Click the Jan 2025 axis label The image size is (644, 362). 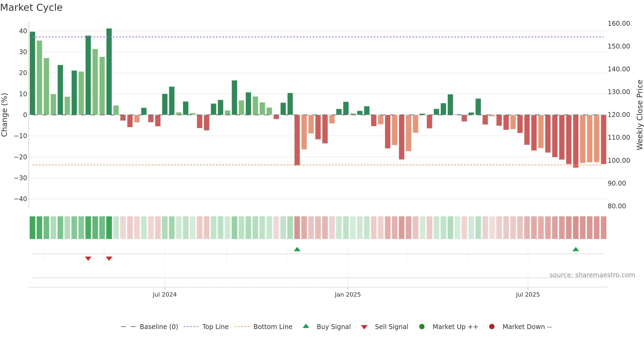click(347, 294)
